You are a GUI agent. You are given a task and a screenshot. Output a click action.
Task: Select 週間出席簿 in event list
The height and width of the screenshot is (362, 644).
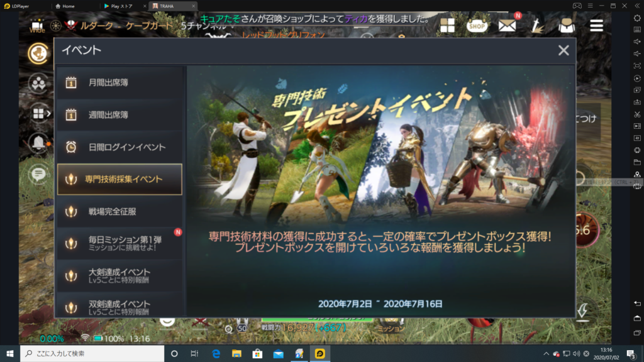(119, 115)
